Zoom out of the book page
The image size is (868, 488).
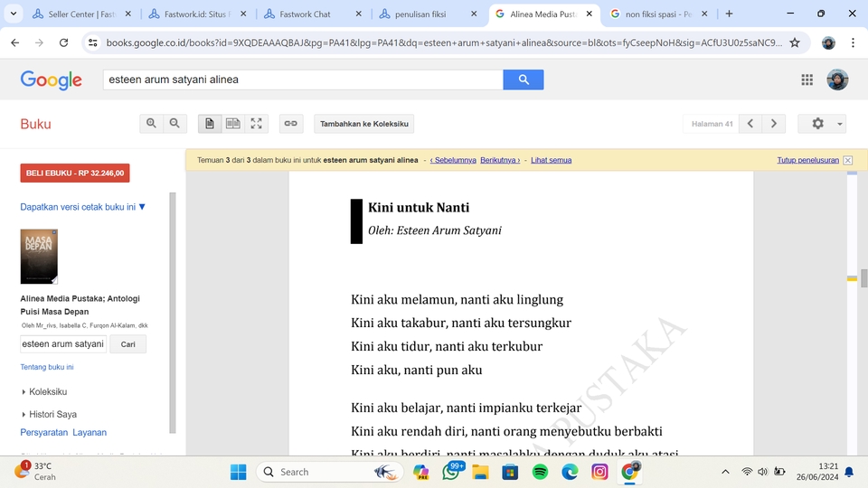pos(175,124)
